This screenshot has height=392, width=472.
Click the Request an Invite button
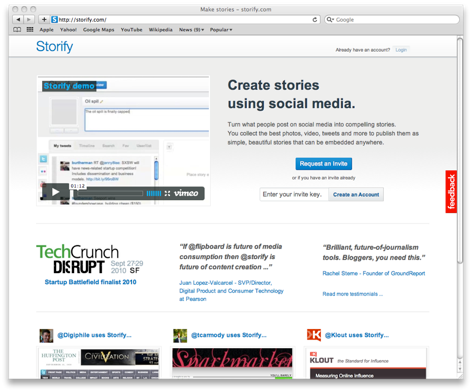click(x=323, y=164)
